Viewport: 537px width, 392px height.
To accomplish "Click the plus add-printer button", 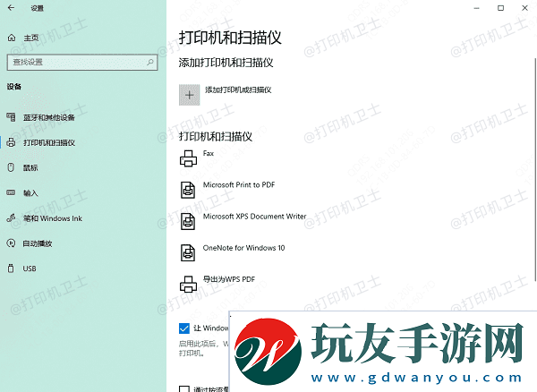I will click(x=190, y=95).
